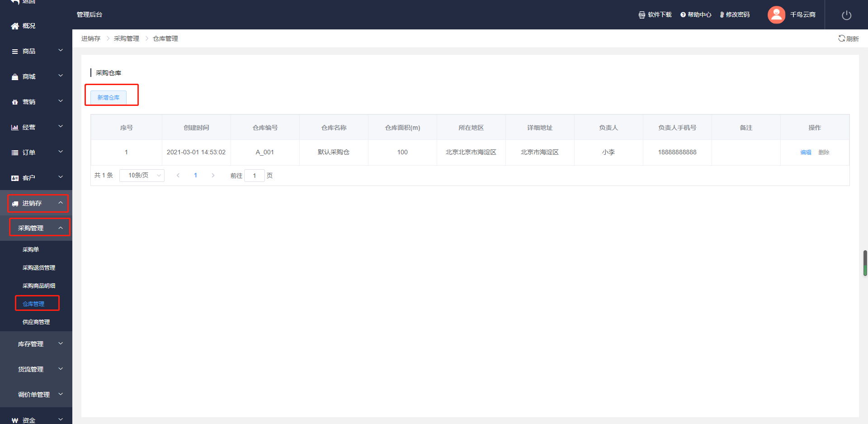This screenshot has height=424, width=868.
Task: Expand the 经营 menu chevron
Action: pyautogui.click(x=61, y=127)
